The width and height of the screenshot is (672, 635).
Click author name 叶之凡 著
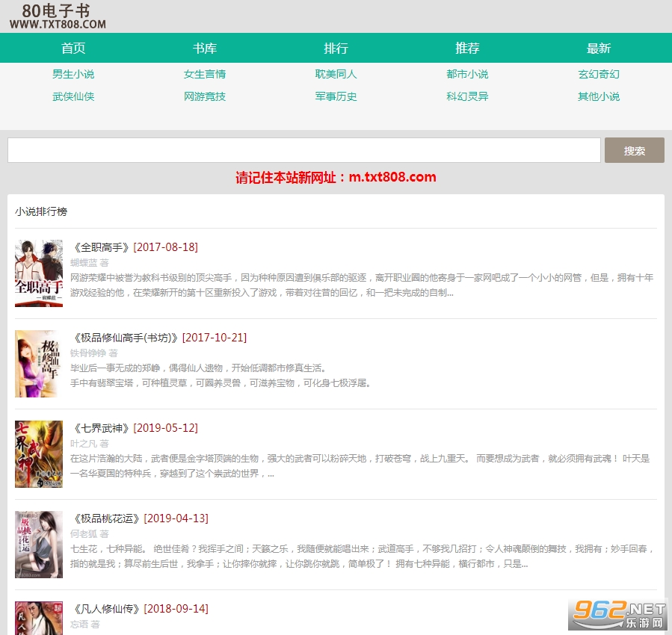click(90, 443)
